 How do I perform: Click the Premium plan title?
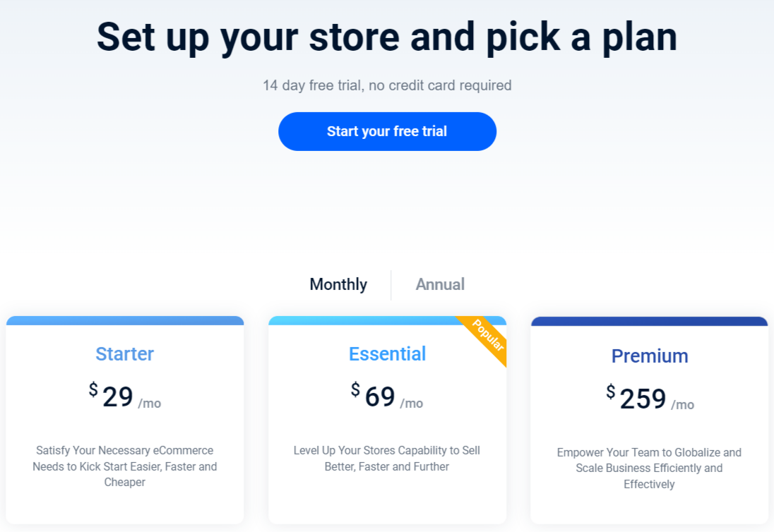pyautogui.click(x=649, y=356)
